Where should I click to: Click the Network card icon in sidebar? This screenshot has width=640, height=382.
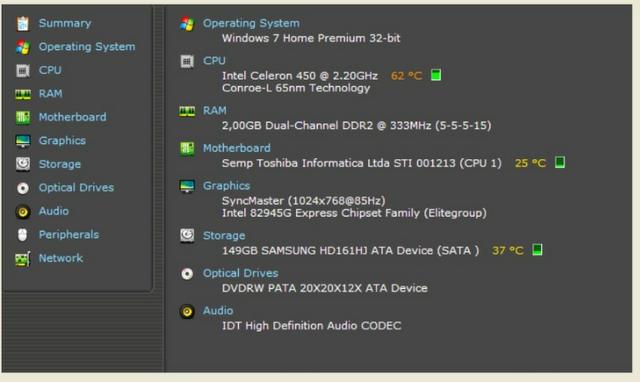pyautogui.click(x=23, y=259)
